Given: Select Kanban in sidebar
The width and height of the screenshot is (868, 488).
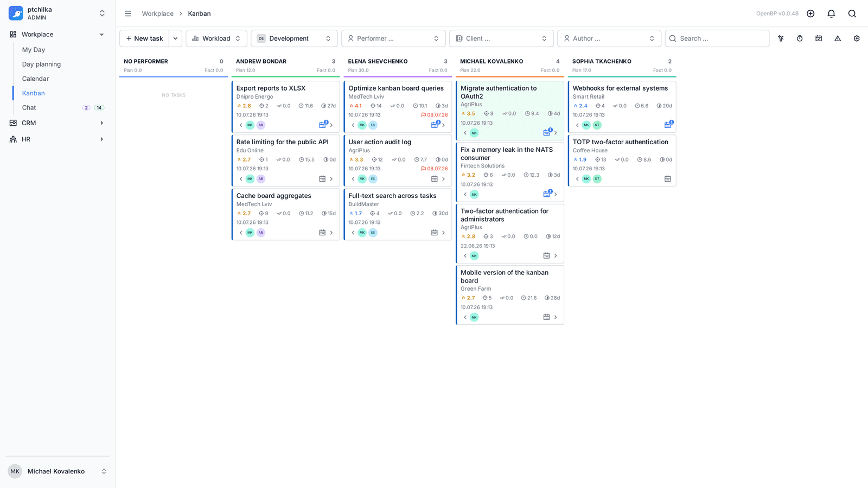Looking at the screenshot, I should (x=34, y=93).
